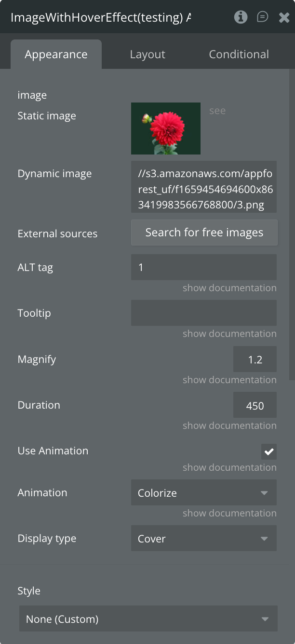The width and height of the screenshot is (295, 644).
Task: Edit the Magnify value field
Action: click(x=255, y=359)
